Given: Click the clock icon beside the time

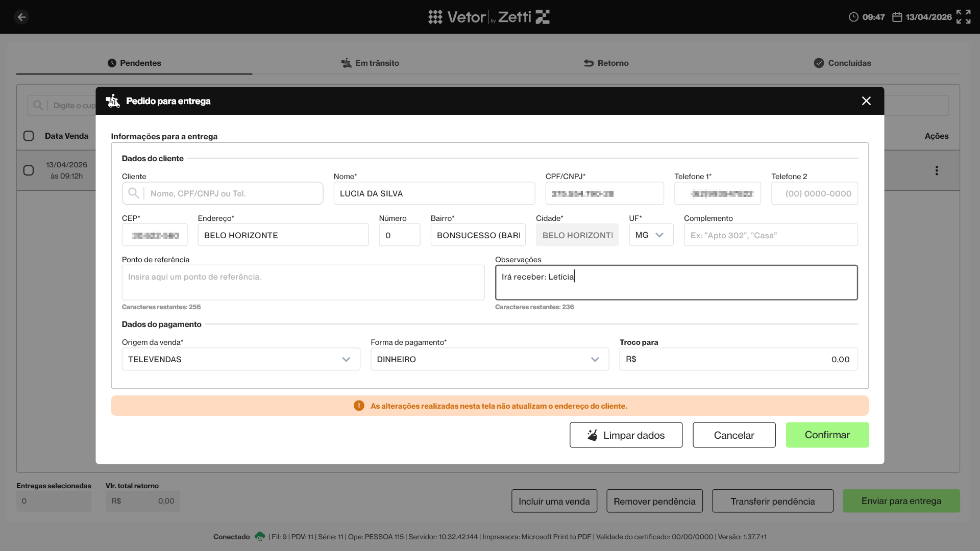Looking at the screenshot, I should pyautogui.click(x=853, y=17).
